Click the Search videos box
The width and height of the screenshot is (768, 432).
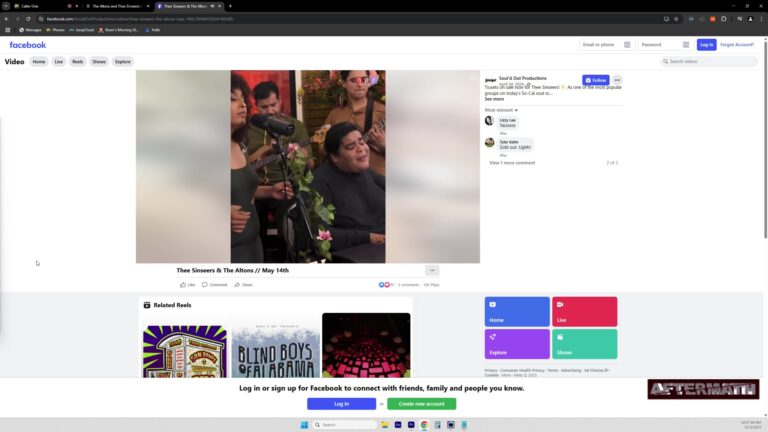coord(709,62)
